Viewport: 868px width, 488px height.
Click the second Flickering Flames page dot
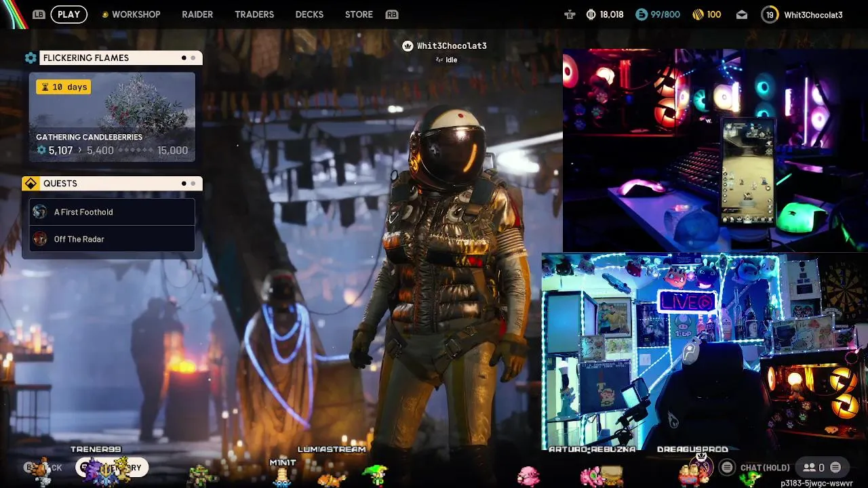(193, 58)
